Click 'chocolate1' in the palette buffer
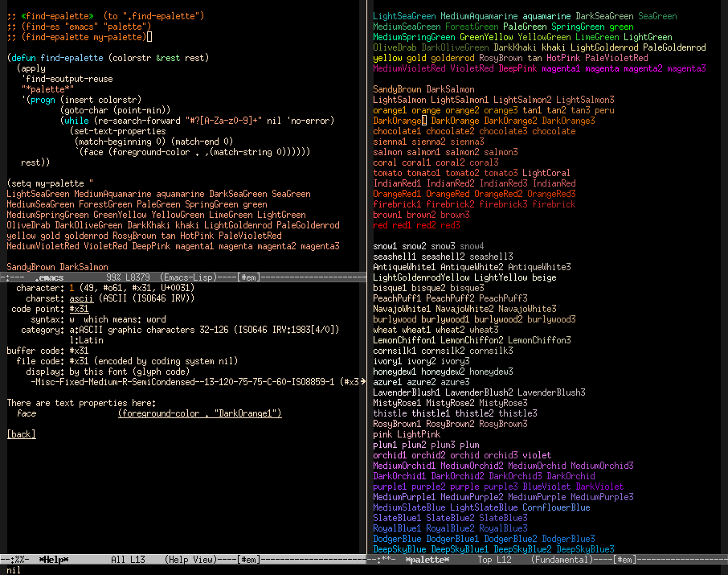The height and width of the screenshot is (575, 728). (398, 131)
